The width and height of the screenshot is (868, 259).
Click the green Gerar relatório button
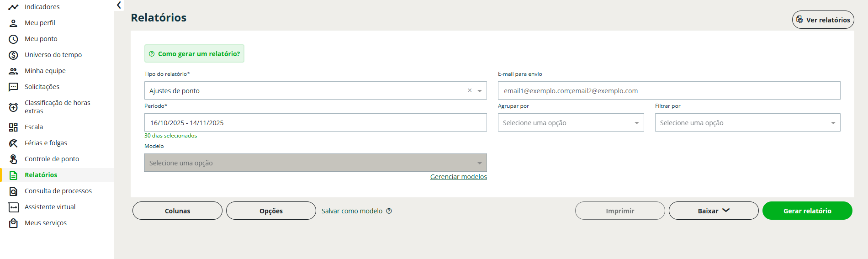point(807,211)
